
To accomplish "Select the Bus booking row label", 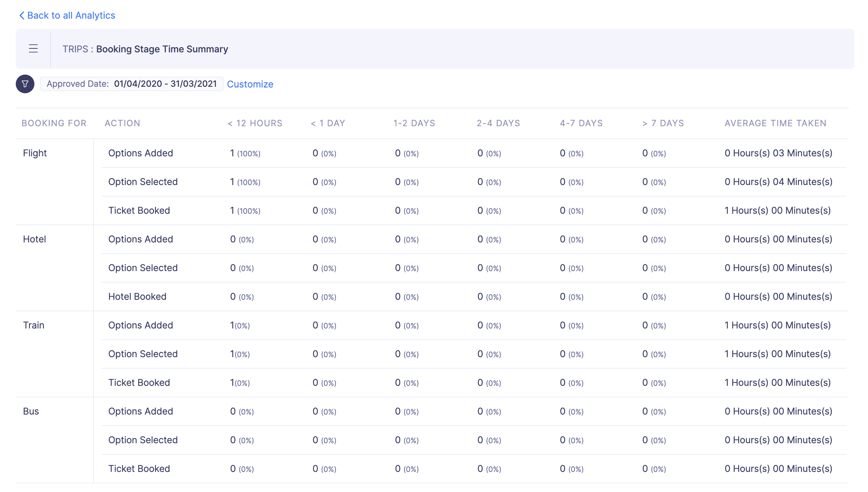I will tap(31, 411).
